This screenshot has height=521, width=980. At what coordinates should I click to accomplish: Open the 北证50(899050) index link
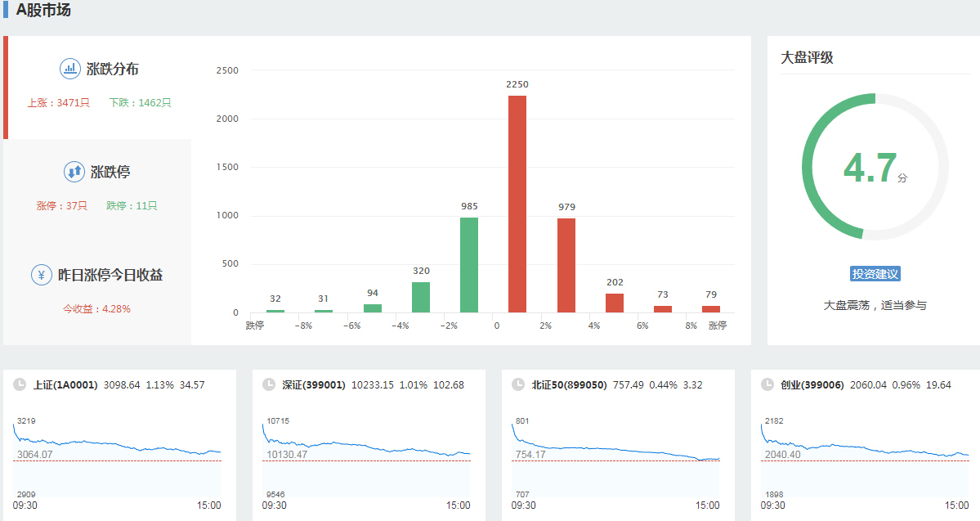click(x=569, y=384)
